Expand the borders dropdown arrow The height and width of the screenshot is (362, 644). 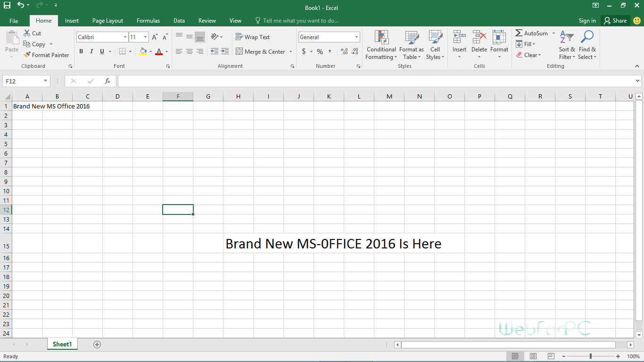[x=131, y=52]
